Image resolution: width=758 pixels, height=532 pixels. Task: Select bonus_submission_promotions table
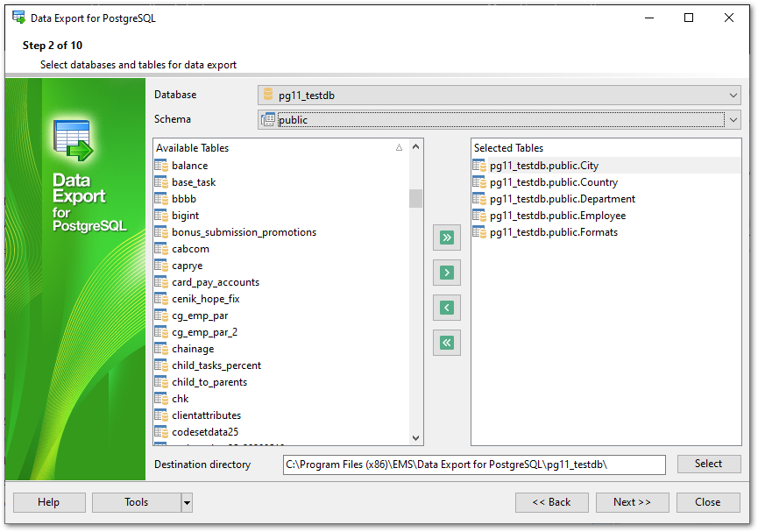(244, 232)
